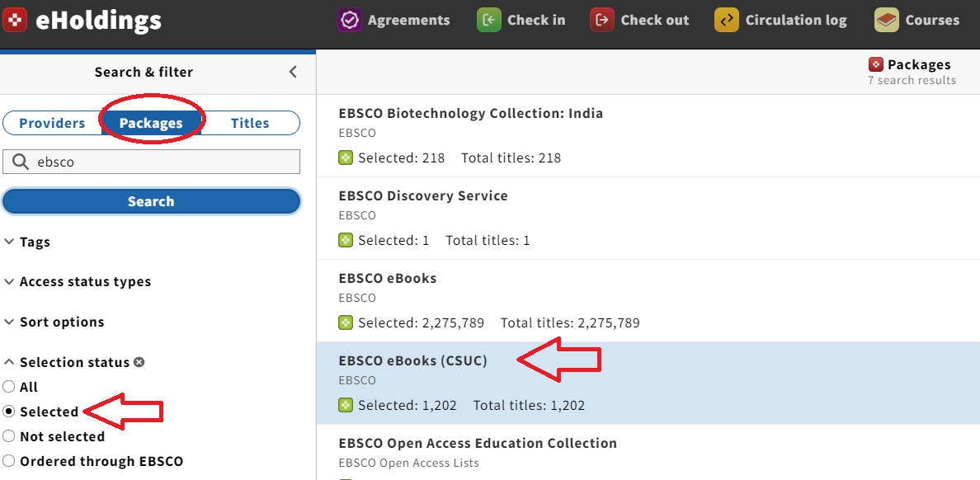Select the All radio button

(x=9, y=387)
